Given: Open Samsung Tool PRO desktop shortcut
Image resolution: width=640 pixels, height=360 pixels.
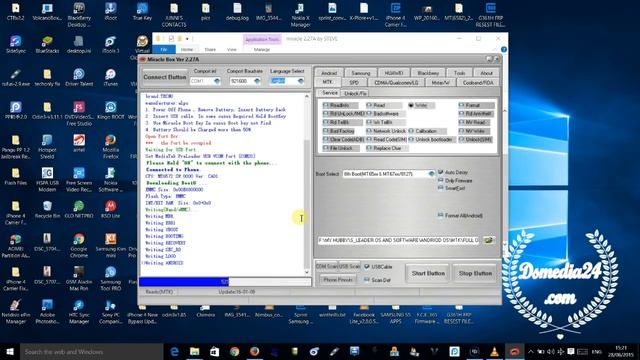Looking at the screenshot, I should coord(111,278).
